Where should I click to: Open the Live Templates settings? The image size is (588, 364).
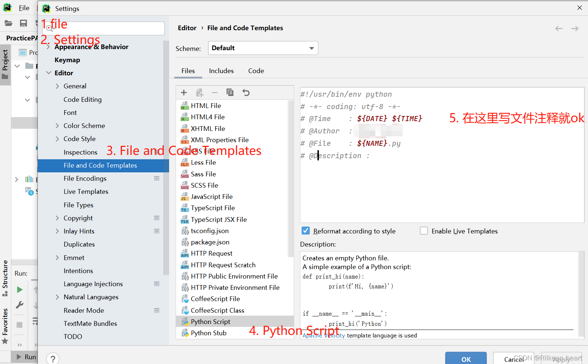[86, 192]
